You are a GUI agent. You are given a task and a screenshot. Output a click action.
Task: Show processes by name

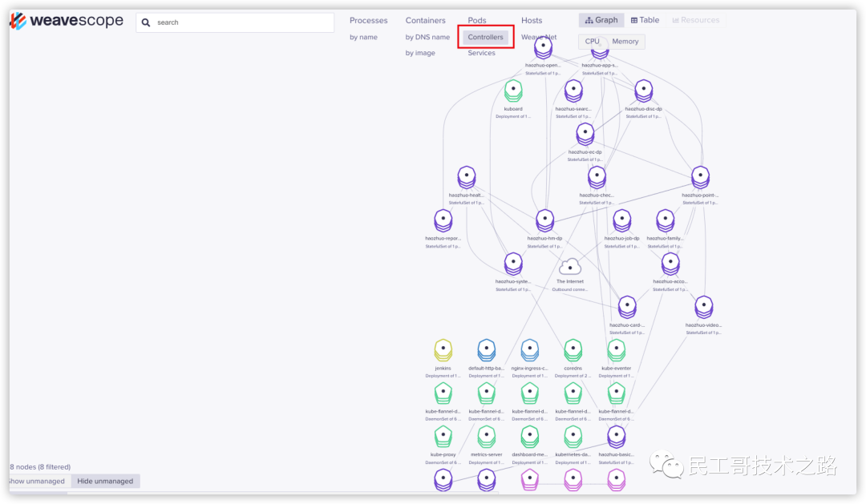tap(363, 37)
